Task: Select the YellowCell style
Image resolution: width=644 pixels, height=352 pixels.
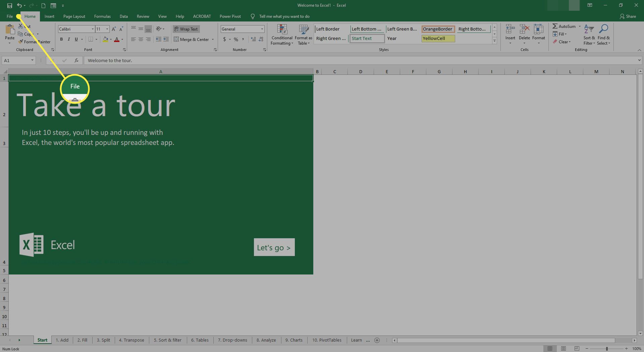Action: [x=438, y=39]
